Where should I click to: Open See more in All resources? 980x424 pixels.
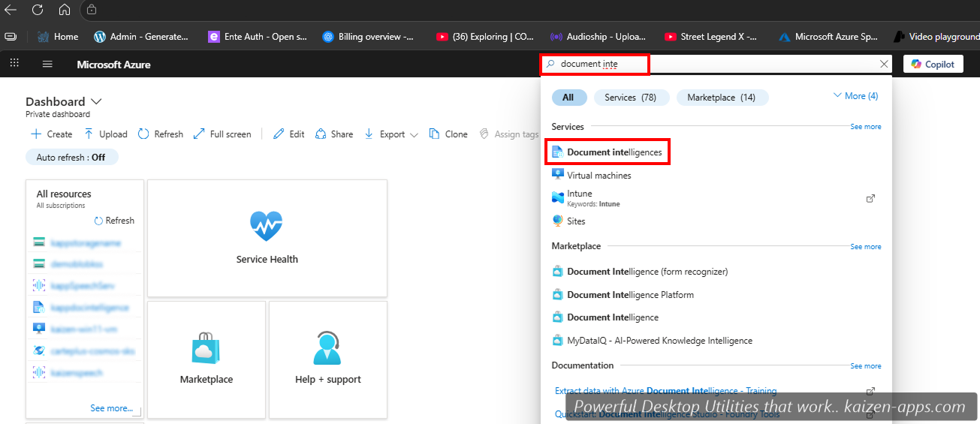coord(111,408)
